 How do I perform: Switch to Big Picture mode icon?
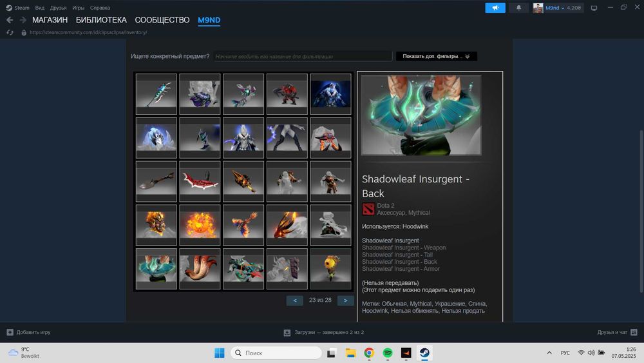point(594,8)
